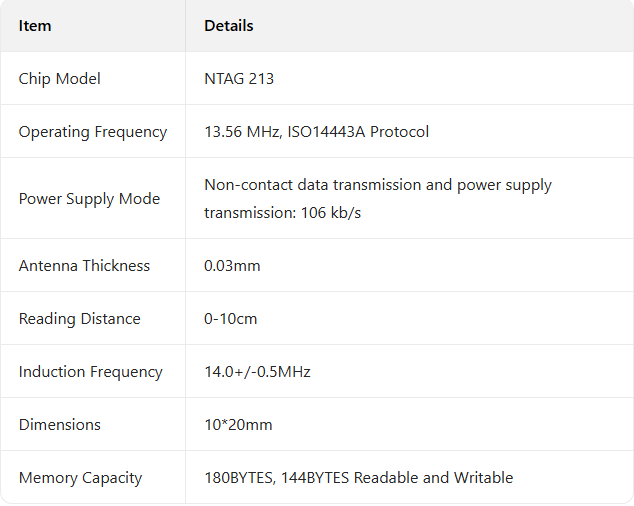Click the "10*20mm" dimensions value

tap(238, 425)
